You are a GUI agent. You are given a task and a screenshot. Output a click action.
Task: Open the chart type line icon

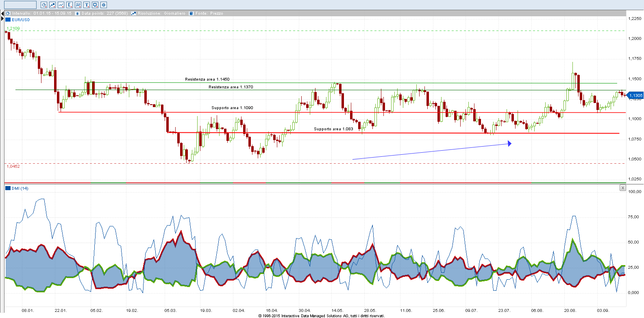61,5
